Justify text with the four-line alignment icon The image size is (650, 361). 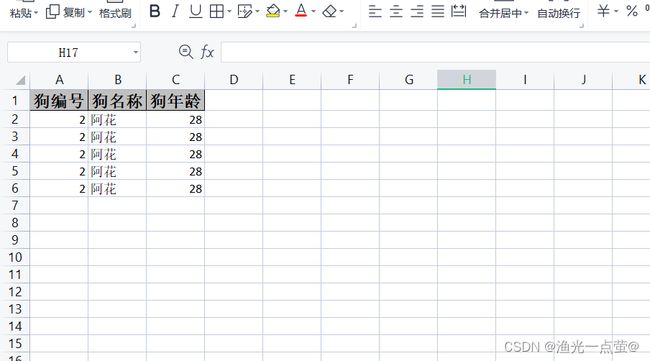click(438, 11)
